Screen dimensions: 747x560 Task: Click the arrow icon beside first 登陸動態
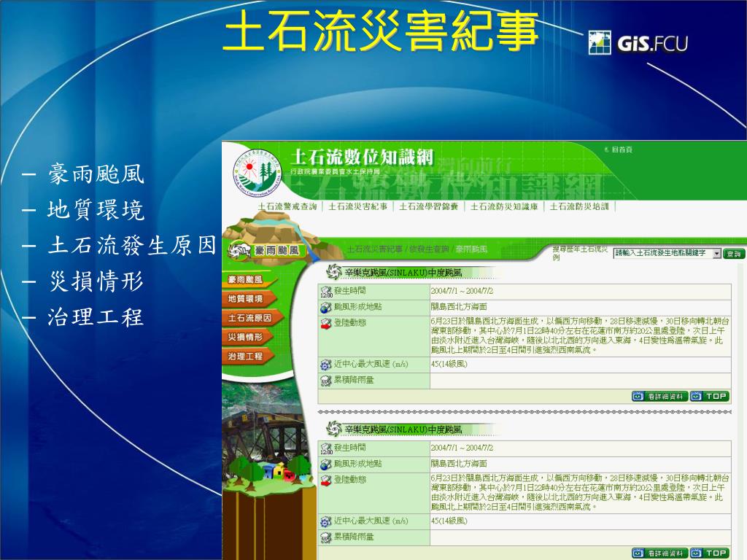[x=326, y=324]
